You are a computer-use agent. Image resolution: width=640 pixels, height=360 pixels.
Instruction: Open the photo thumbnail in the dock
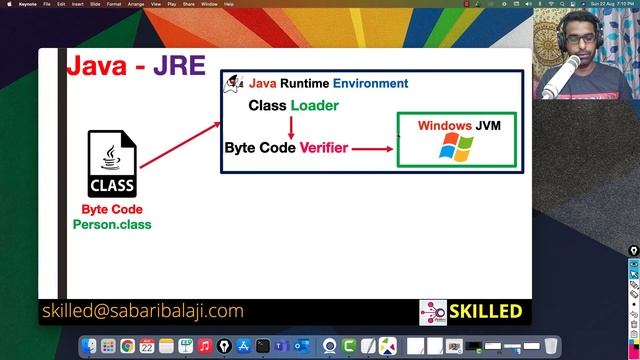coord(454,346)
